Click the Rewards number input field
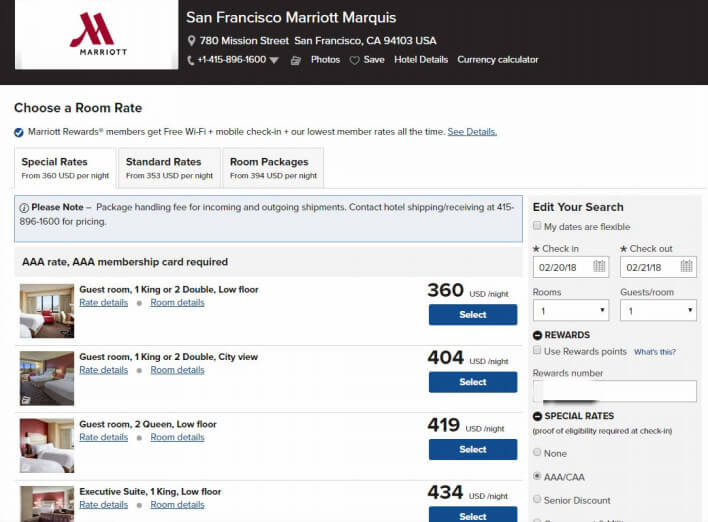 coord(614,391)
